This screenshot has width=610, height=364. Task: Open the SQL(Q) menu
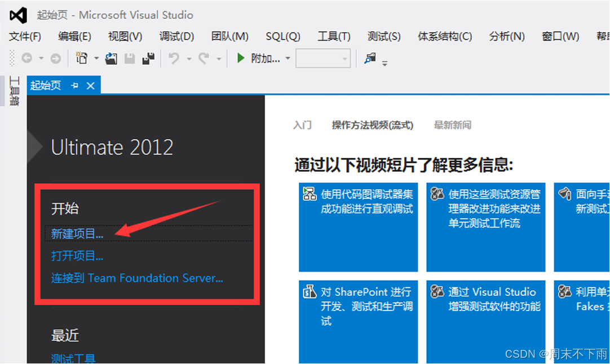tap(283, 37)
